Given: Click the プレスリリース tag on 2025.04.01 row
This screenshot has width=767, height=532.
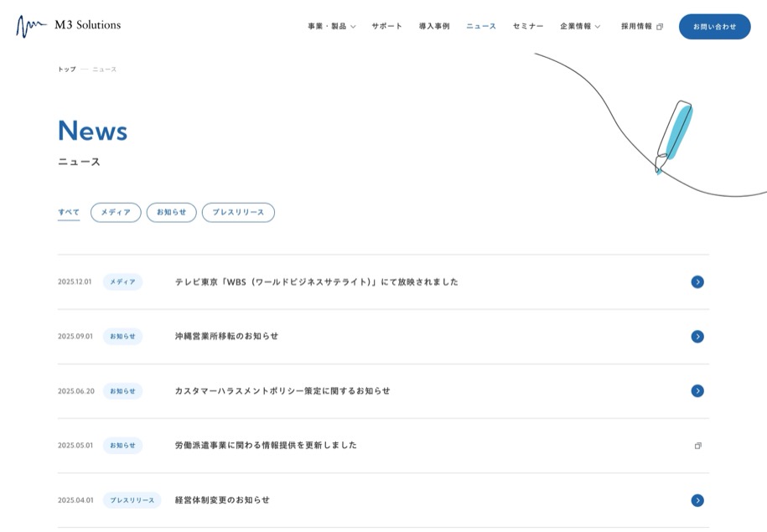Looking at the screenshot, I should 132,500.
